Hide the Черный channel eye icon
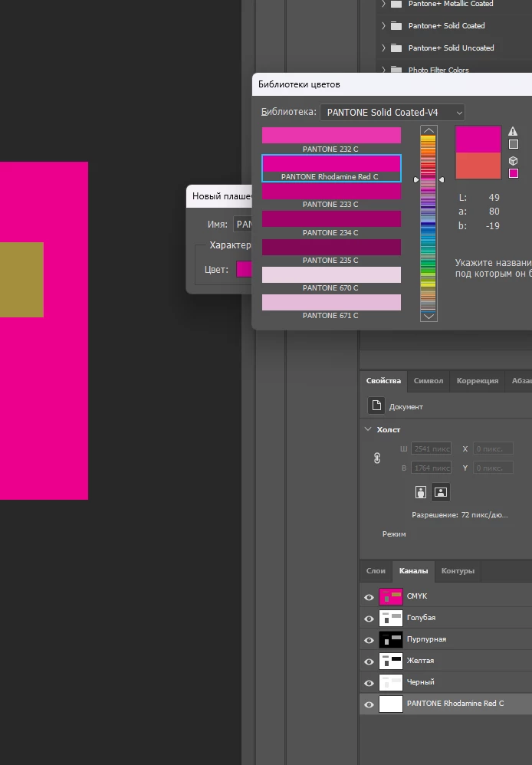Viewport: 532px width, 765px height. pos(369,683)
